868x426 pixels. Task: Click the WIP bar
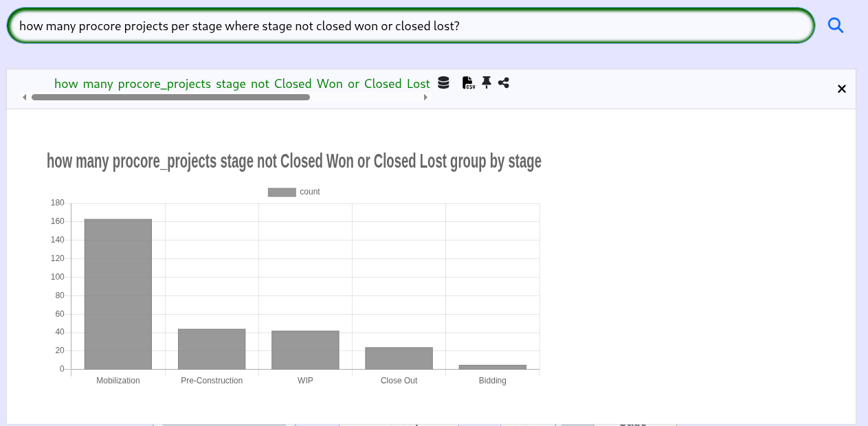pos(305,350)
